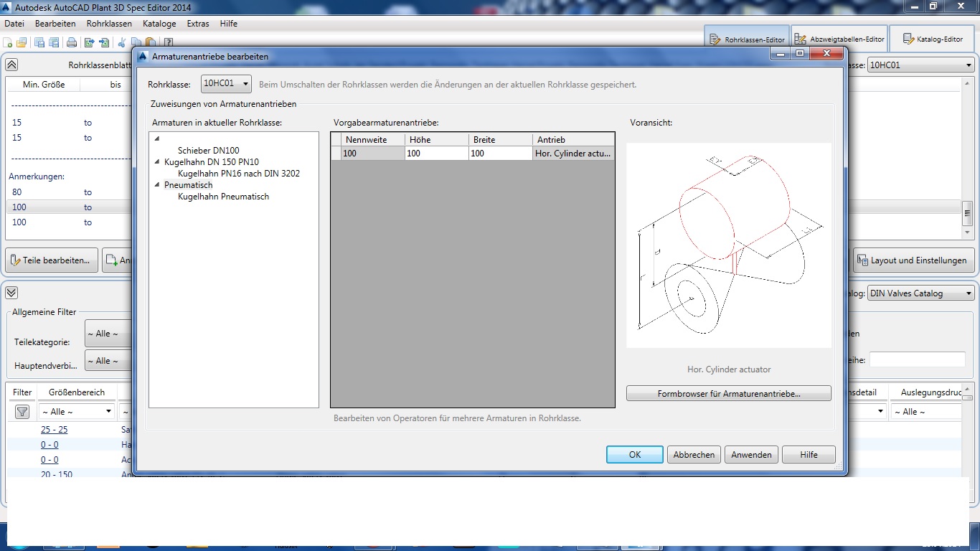Viewport: 980px width, 551px height.
Task: Open the Bearbeiten menu
Action: click(x=55, y=24)
